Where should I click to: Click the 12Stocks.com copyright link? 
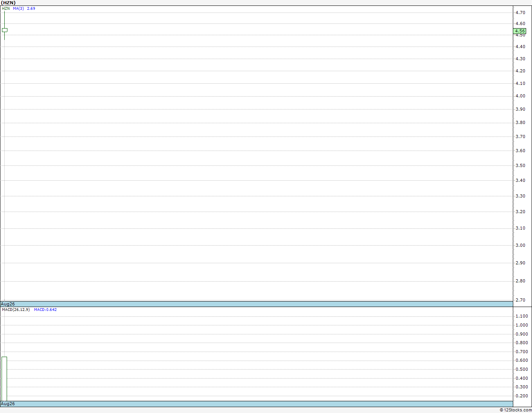tap(516, 410)
